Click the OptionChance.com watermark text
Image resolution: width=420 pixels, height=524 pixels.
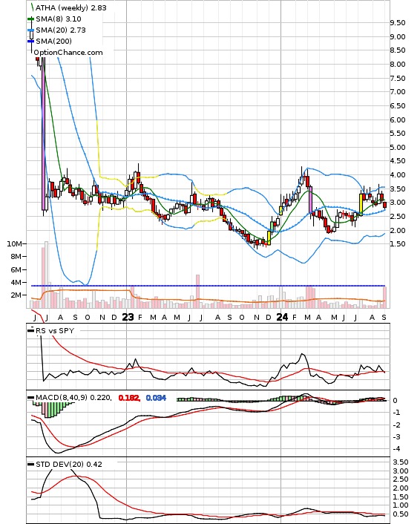tap(68, 53)
